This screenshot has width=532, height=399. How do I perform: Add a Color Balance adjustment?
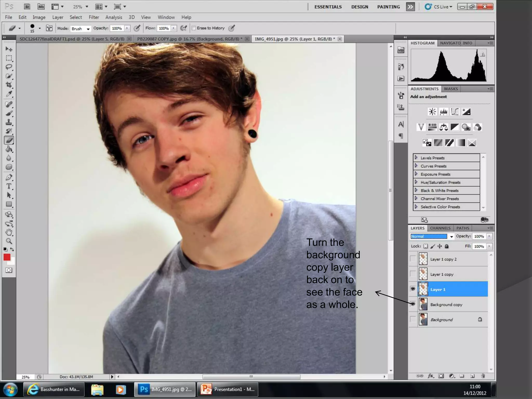(x=443, y=127)
